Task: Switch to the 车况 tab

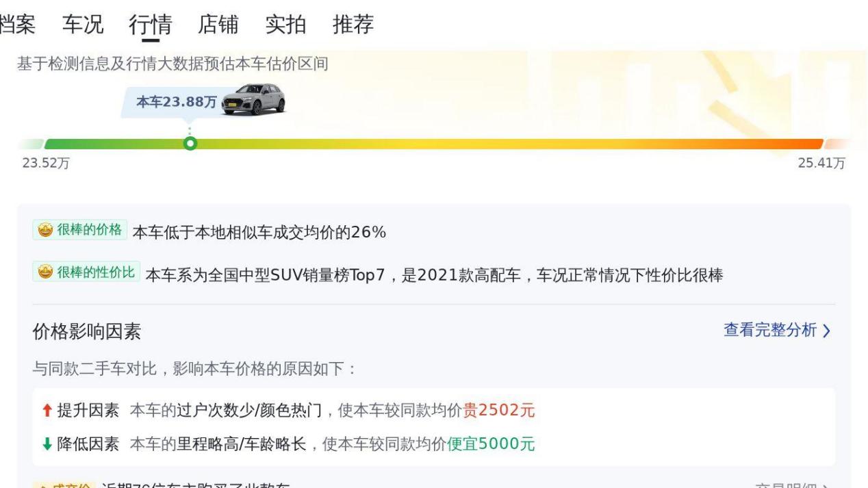Action: tap(83, 25)
